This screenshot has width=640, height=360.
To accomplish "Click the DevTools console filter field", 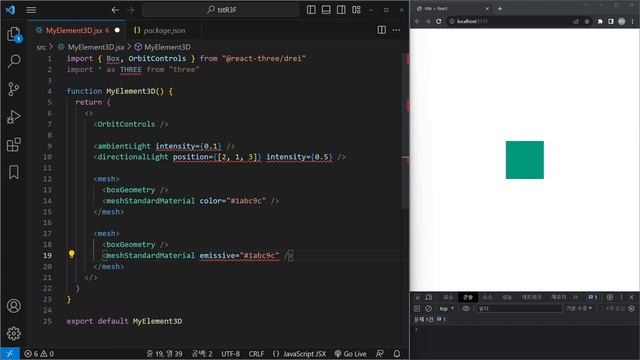I will (x=519, y=309).
